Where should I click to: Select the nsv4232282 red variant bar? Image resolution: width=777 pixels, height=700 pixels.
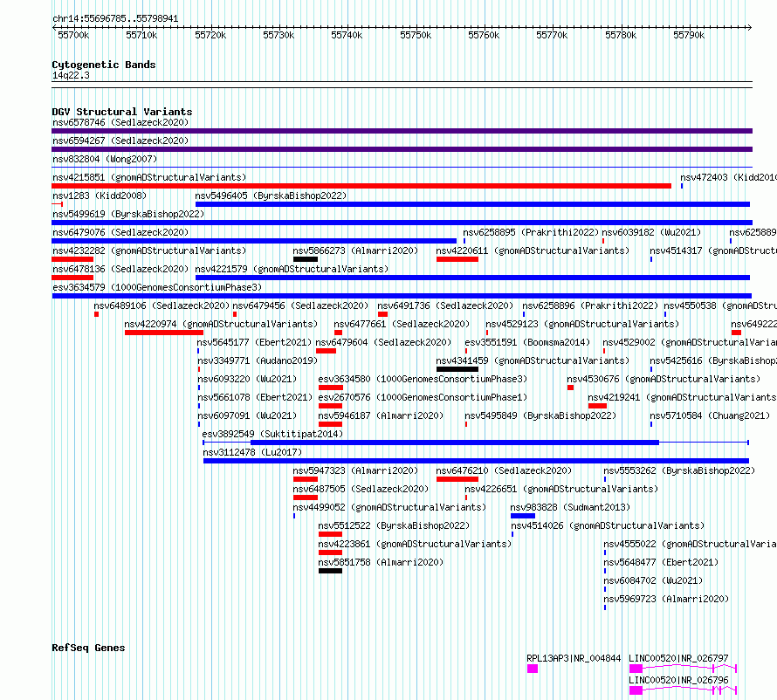pyautogui.click(x=72, y=259)
